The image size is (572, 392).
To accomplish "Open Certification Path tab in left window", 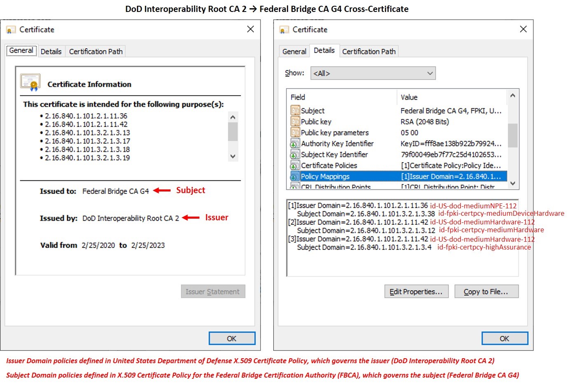I will click(96, 51).
